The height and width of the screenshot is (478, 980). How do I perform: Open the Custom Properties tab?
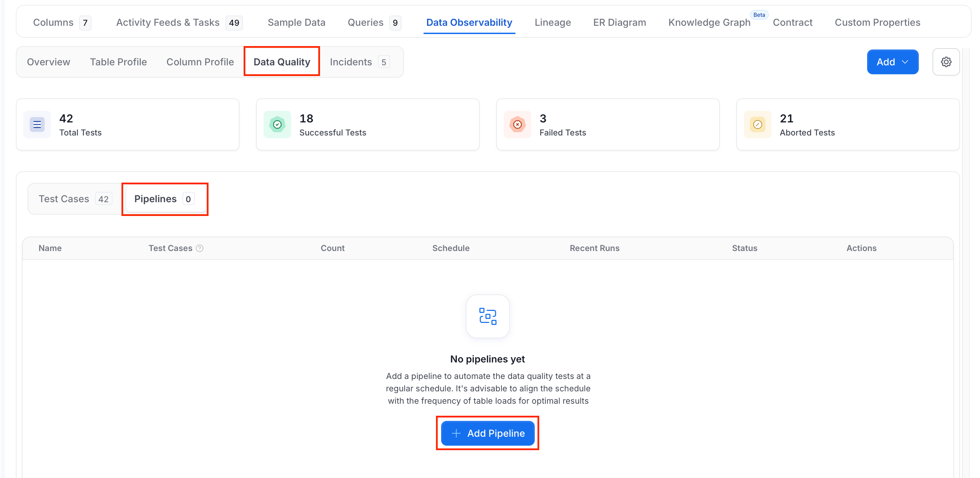(877, 22)
